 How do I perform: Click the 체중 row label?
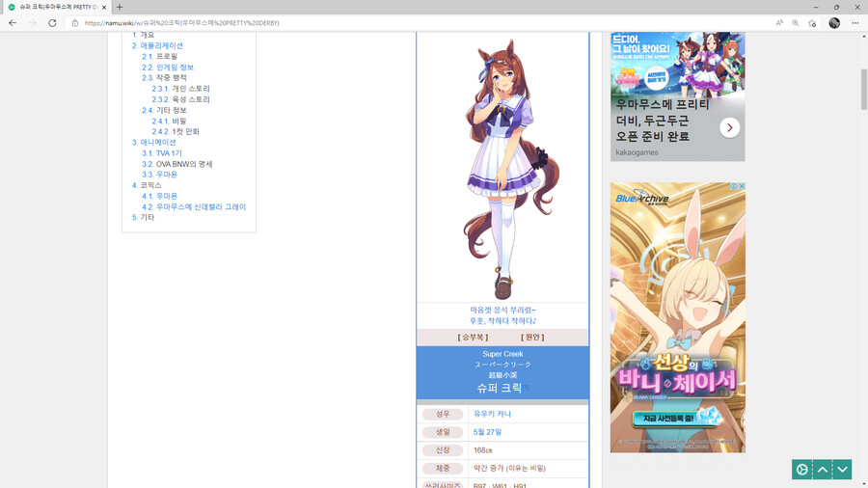click(443, 468)
